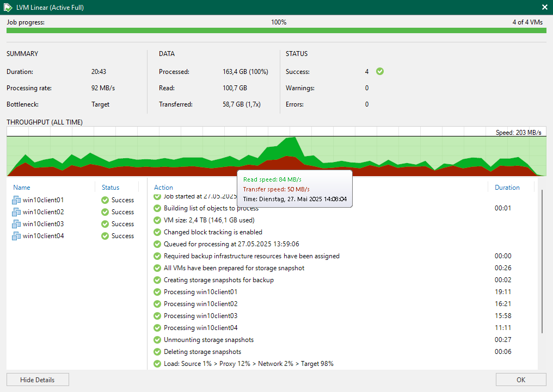Click 'Changed block tracking is enabled' entry
The image size is (553, 392).
tap(213, 232)
